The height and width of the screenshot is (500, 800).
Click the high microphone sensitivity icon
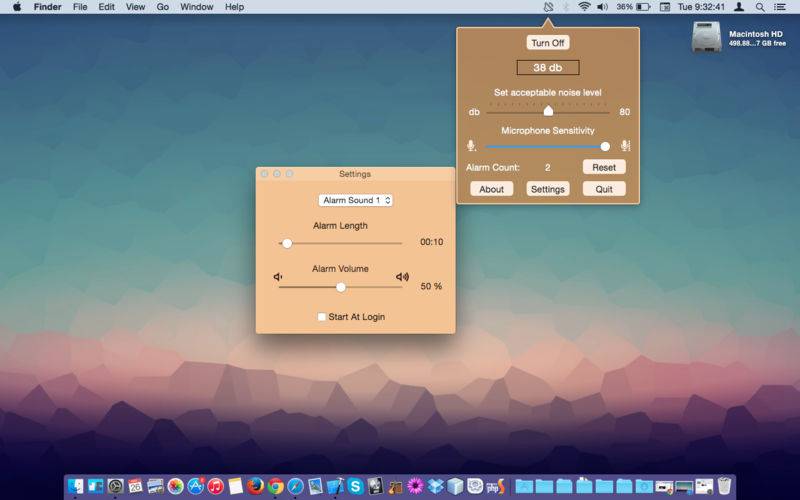pos(626,146)
